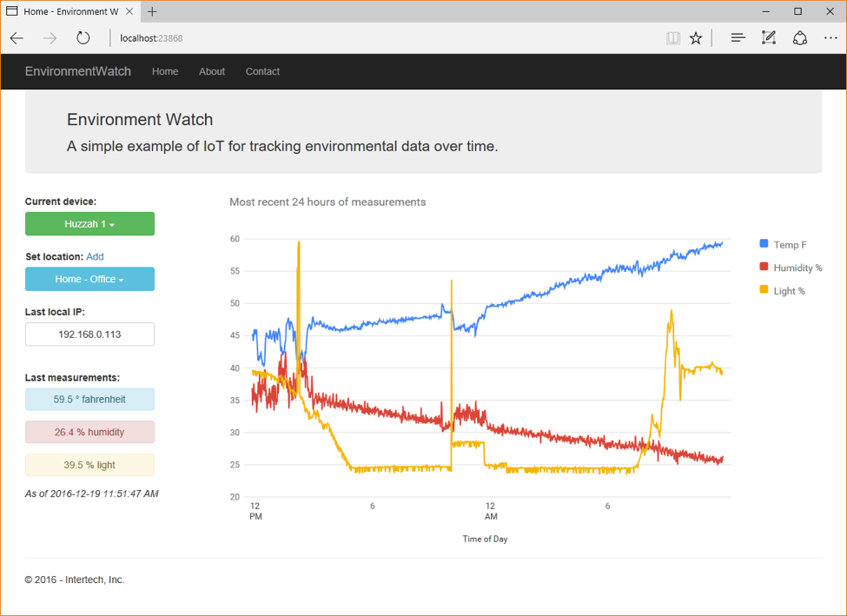Open the Huzzah 1 device dropdown
Image resolution: width=847 pixels, height=616 pixels.
click(89, 223)
